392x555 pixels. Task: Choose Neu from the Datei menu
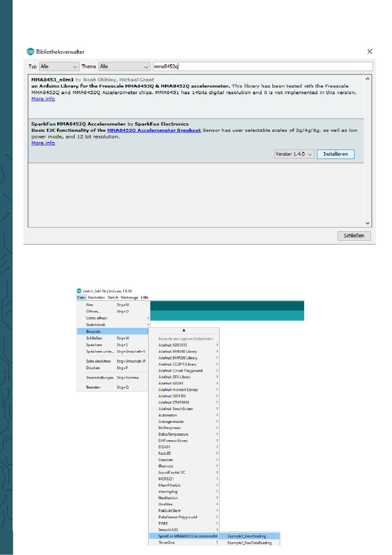113,305
